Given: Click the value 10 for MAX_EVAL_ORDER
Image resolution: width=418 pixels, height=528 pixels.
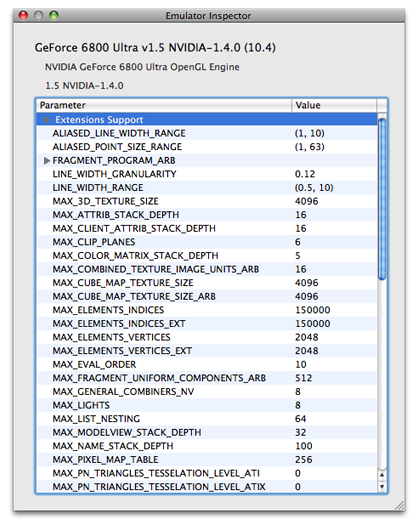Looking at the screenshot, I should coord(301,365).
